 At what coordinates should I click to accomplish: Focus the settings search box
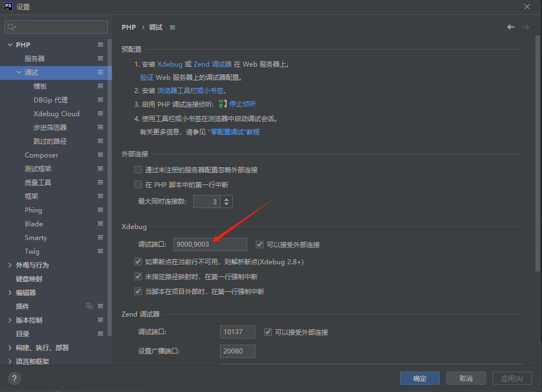point(56,27)
